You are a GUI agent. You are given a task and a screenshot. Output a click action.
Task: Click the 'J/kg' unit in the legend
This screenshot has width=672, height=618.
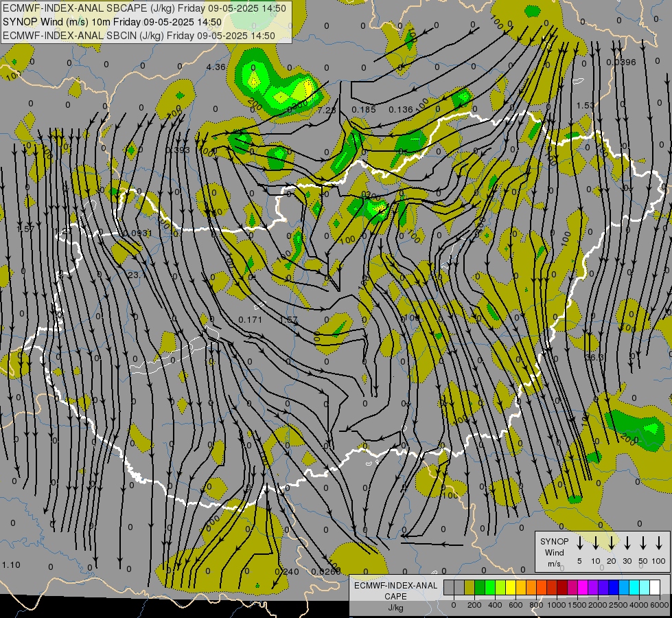395,608
